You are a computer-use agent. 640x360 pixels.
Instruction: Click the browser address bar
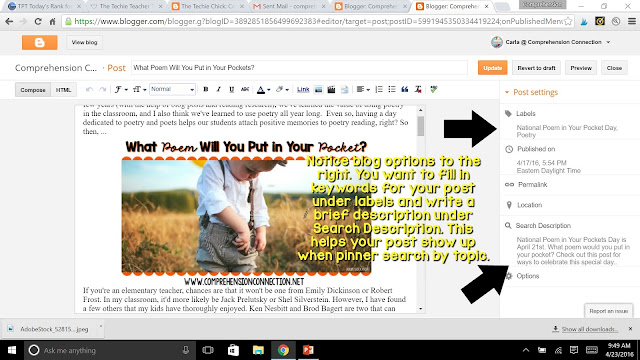point(317,22)
